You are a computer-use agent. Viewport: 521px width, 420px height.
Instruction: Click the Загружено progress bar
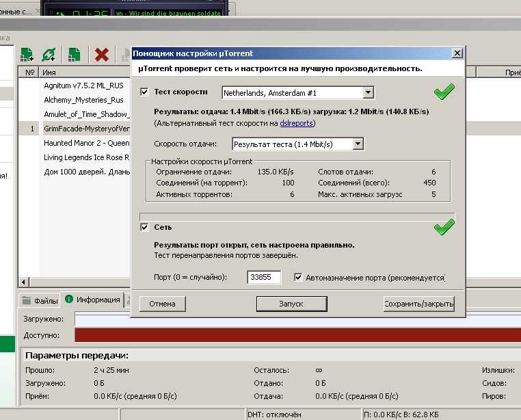point(297,319)
